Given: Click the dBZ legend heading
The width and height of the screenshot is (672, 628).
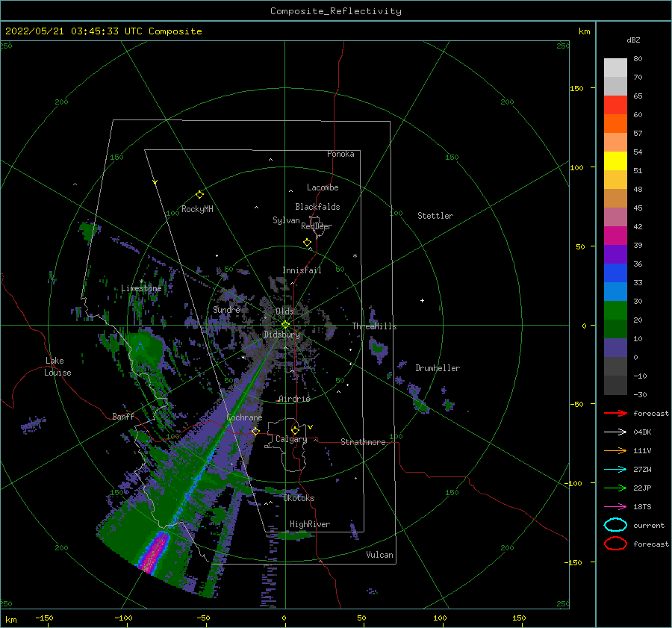Looking at the screenshot, I should click(x=633, y=40).
